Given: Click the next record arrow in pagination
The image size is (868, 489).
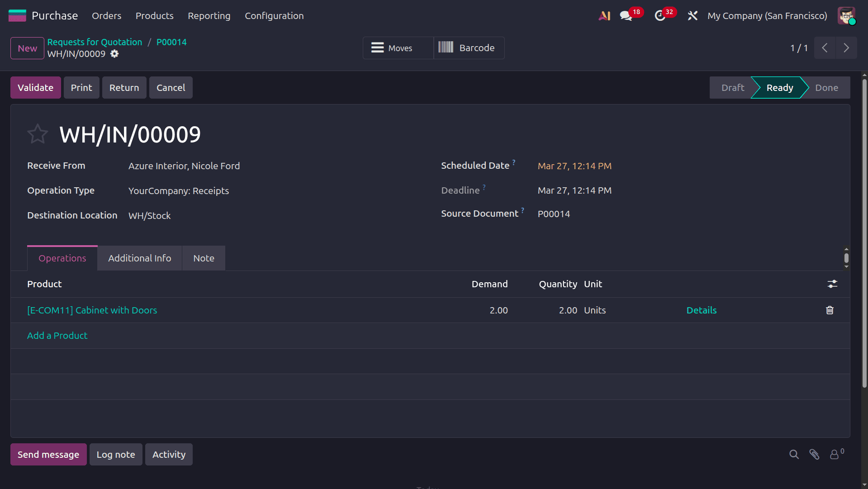Looking at the screenshot, I should [x=846, y=48].
